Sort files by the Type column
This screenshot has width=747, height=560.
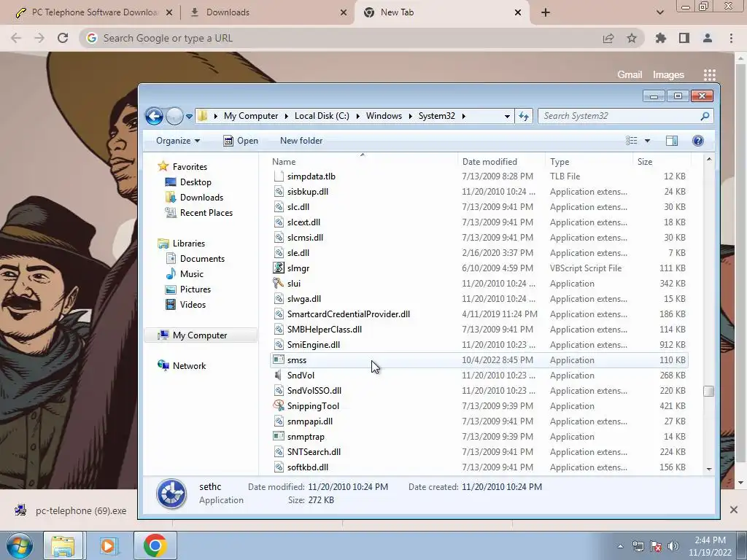[x=589, y=161]
